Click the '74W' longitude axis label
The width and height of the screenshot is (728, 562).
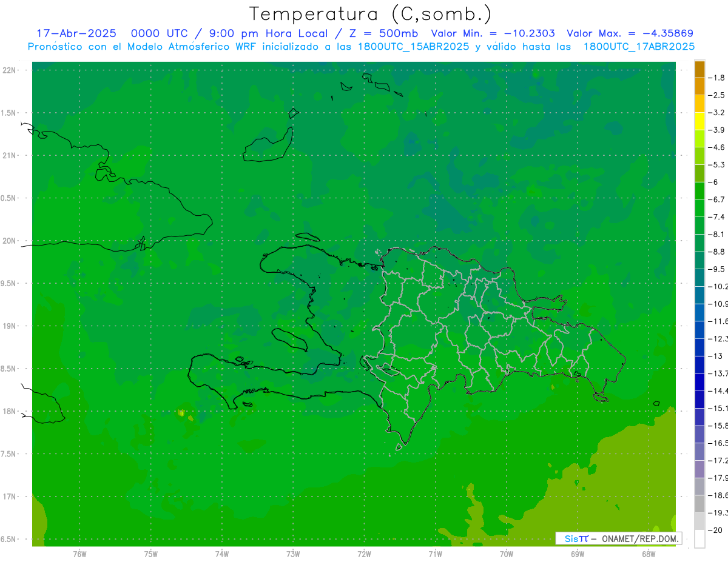[x=222, y=554]
